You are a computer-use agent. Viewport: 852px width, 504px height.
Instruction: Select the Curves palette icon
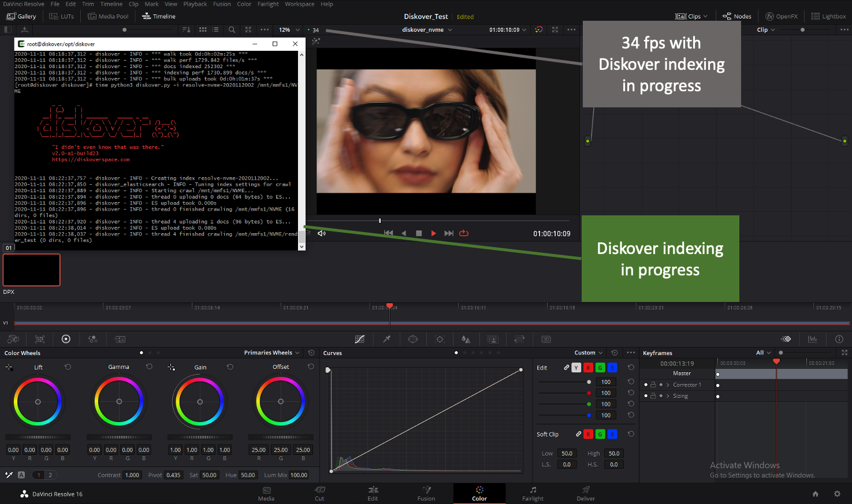click(x=360, y=339)
